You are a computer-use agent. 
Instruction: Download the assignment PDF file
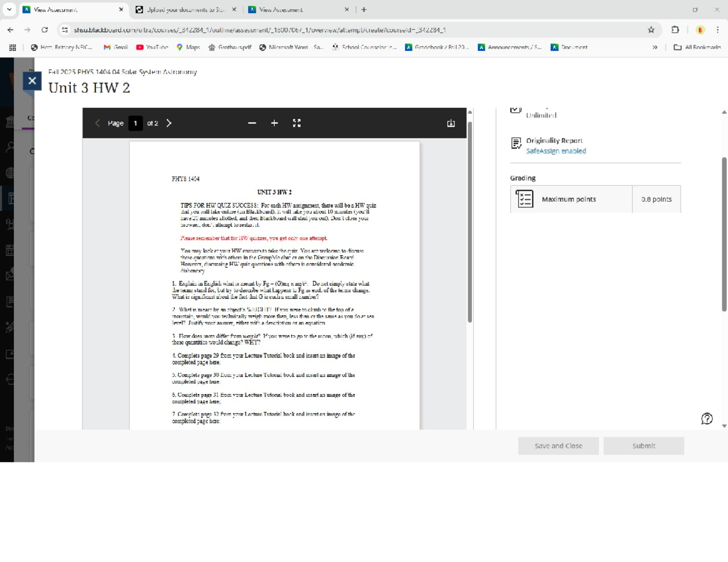[x=451, y=123]
